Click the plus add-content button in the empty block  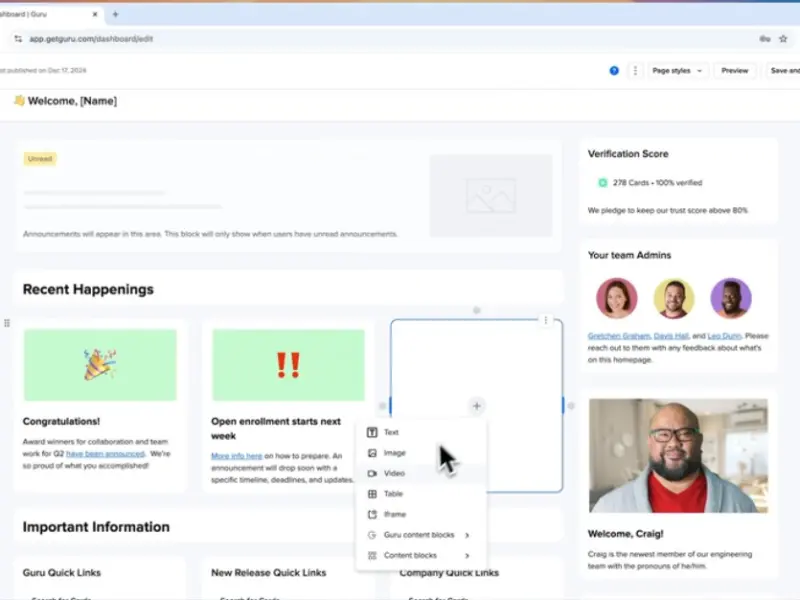click(477, 406)
